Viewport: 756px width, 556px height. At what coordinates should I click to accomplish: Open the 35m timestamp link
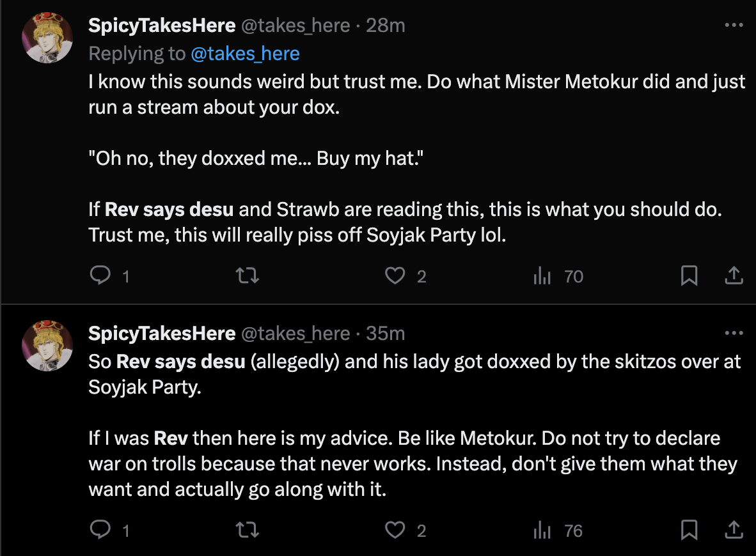coord(386,333)
